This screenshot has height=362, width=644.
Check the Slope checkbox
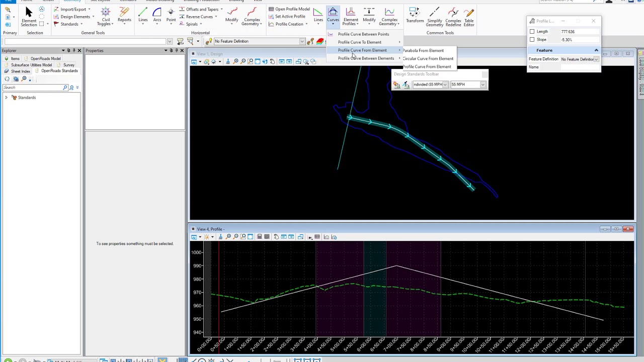(532, 40)
